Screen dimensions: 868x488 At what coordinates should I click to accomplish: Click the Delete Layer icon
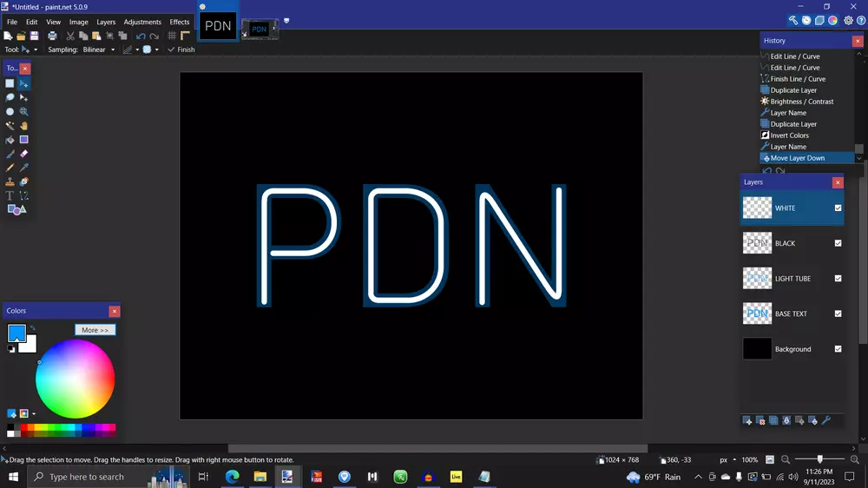(760, 421)
